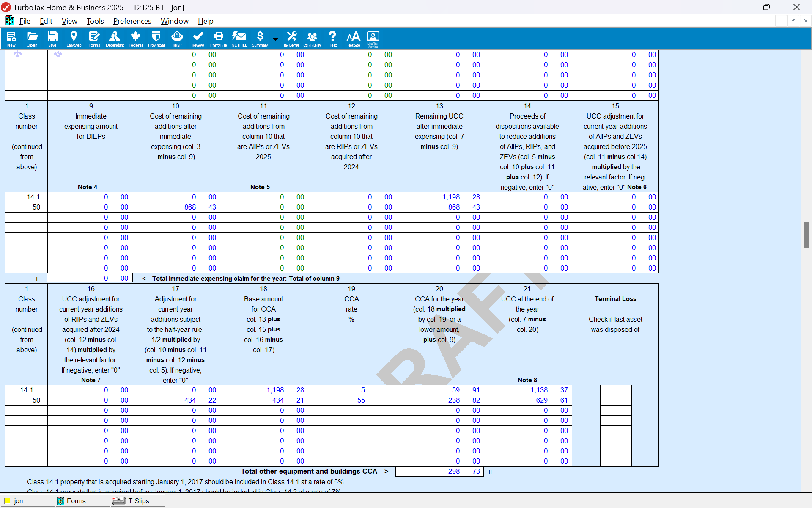Switch to the Forms window tab
The width and height of the screenshot is (812, 508).
pyautogui.click(x=76, y=501)
